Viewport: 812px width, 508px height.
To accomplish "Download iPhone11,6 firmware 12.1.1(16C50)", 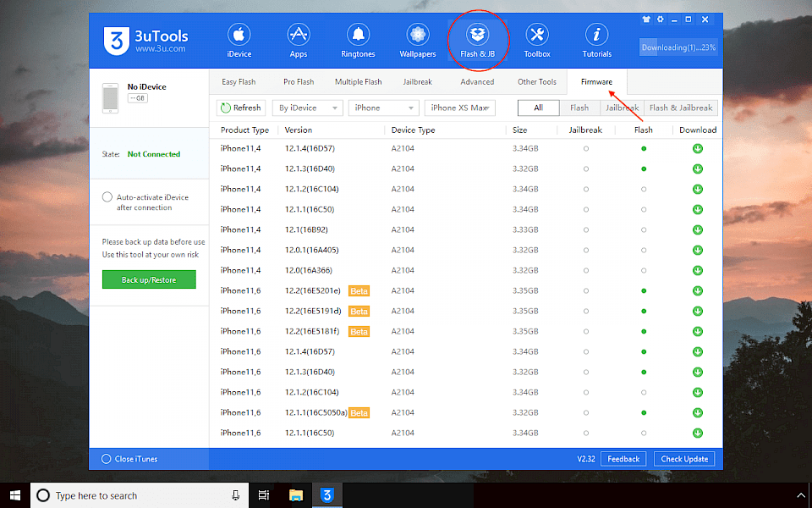I will coord(698,433).
